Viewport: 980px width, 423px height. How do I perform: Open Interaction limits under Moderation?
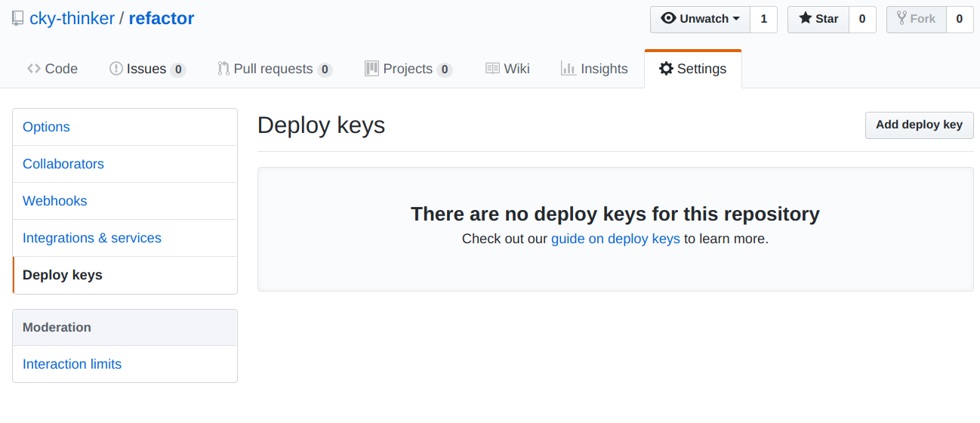125,364
